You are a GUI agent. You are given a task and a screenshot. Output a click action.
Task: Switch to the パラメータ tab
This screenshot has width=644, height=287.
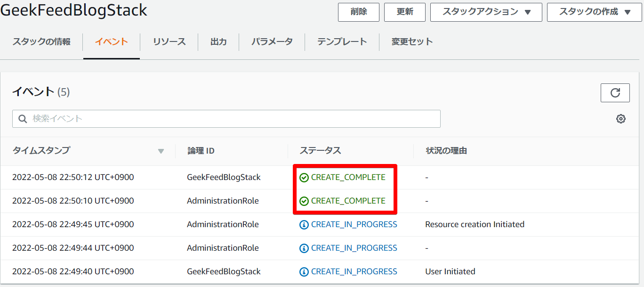(272, 41)
